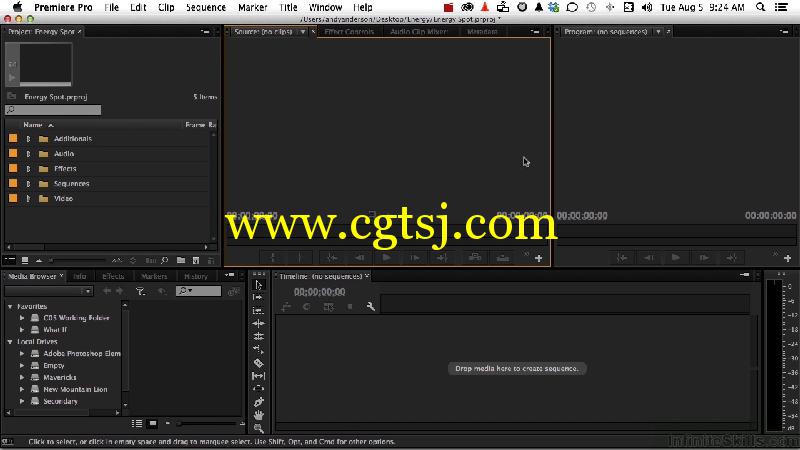Toggle Linked Selection in Timeline panel
This screenshot has height=450, width=800.
click(x=329, y=307)
